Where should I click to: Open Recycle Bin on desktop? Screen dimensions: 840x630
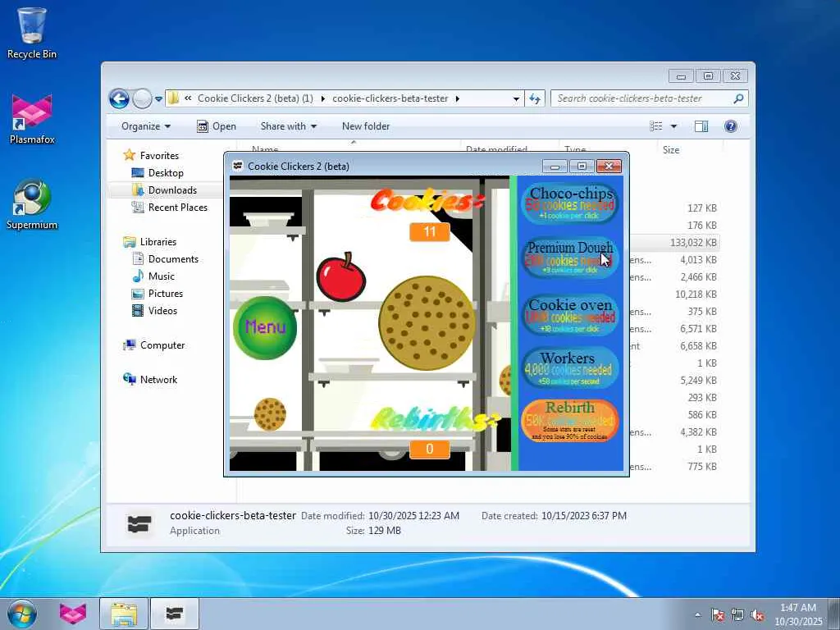[x=32, y=33]
